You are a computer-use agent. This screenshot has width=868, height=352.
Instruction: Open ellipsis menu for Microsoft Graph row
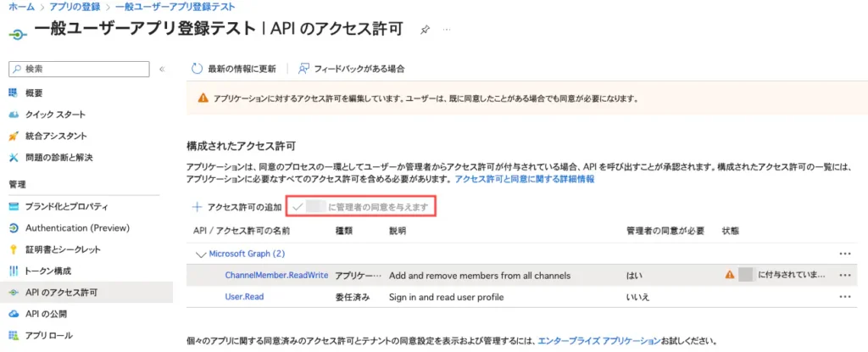click(844, 254)
